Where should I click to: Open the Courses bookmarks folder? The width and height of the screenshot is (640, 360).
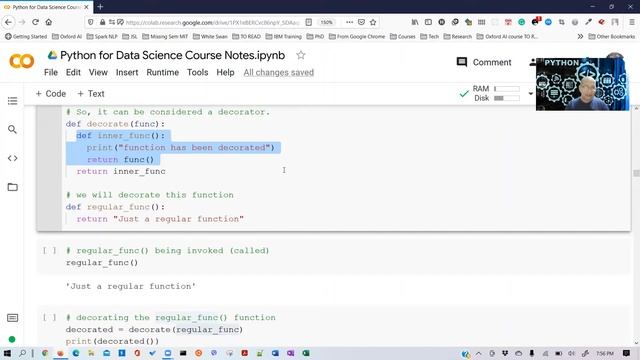(x=402, y=36)
